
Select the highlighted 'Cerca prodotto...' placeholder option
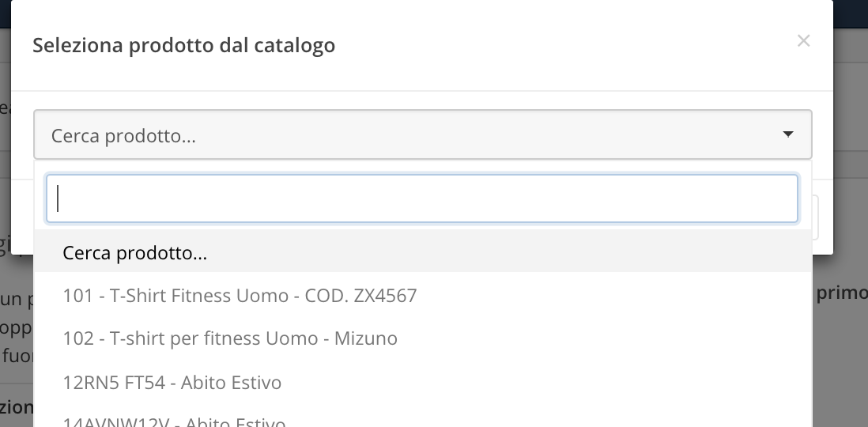[x=422, y=253]
